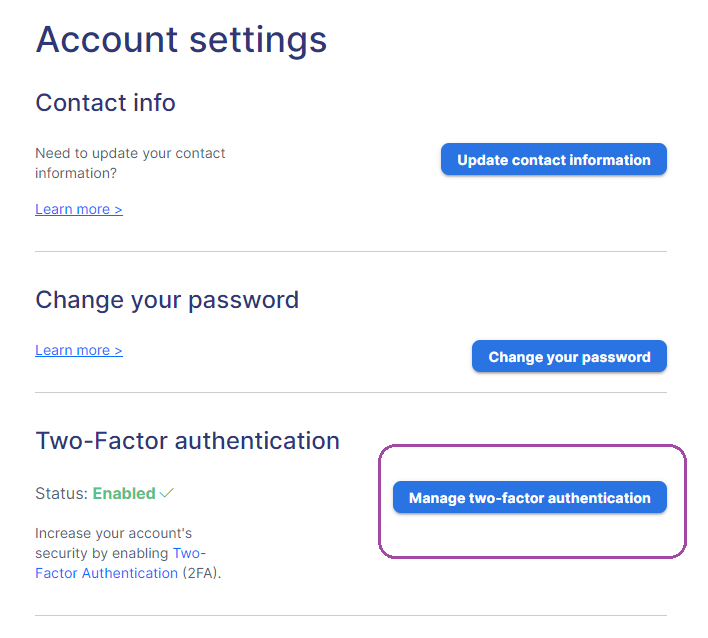This screenshot has width=708, height=638.
Task: Click the Contact info section heading
Action: (105, 102)
